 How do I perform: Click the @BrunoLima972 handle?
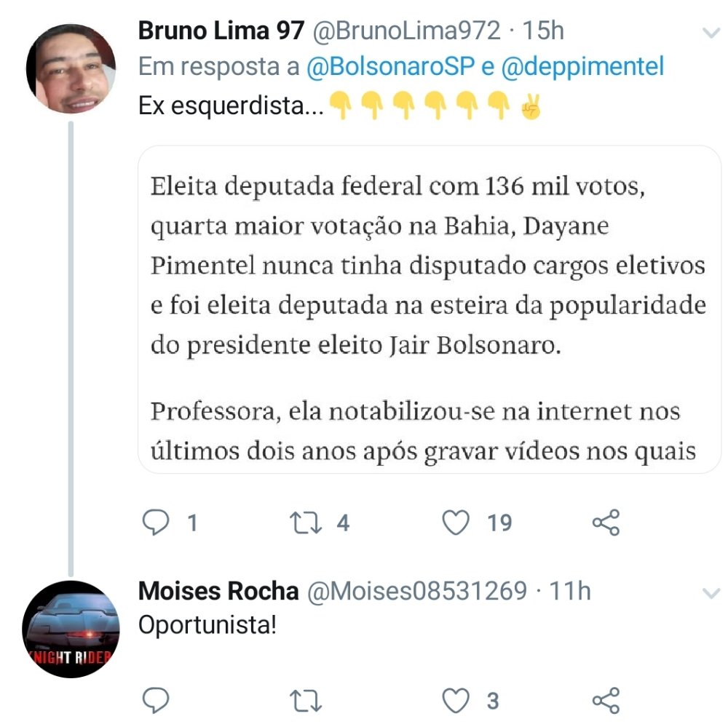(407, 31)
